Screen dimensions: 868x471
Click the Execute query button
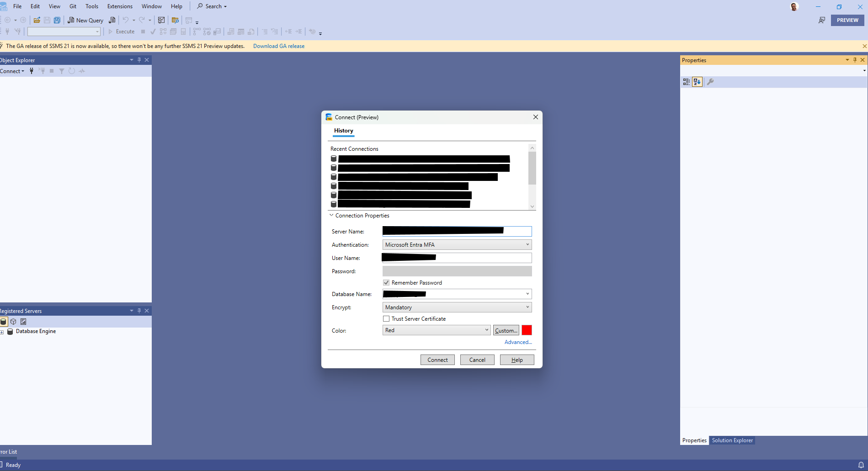(x=121, y=32)
